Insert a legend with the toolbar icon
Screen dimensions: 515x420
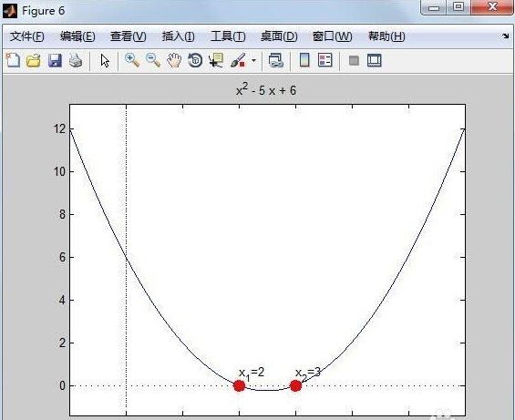325,60
